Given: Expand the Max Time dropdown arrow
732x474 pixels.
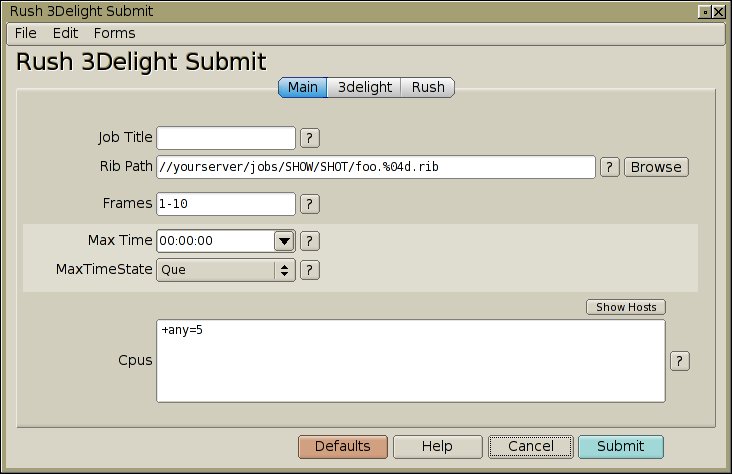Looking at the screenshot, I should [284, 241].
